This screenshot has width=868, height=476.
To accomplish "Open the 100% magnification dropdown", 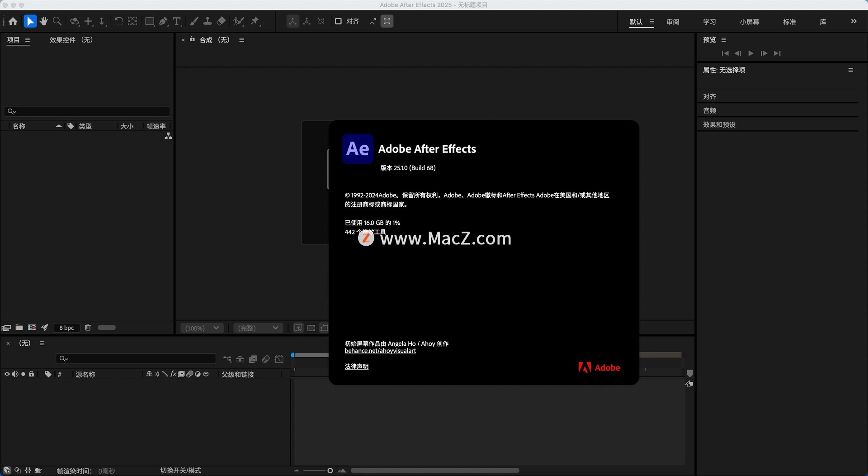I will tap(202, 328).
